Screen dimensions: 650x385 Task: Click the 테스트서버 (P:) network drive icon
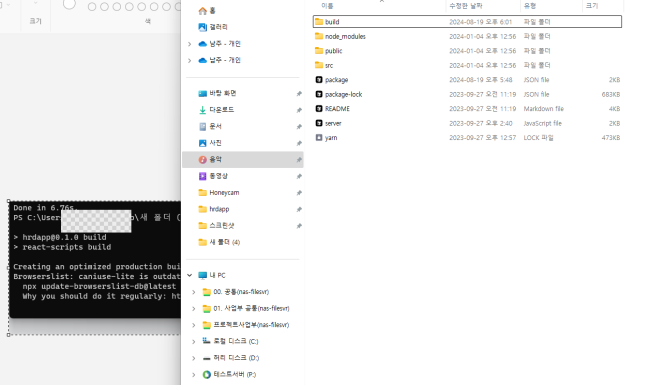pyautogui.click(x=206, y=374)
